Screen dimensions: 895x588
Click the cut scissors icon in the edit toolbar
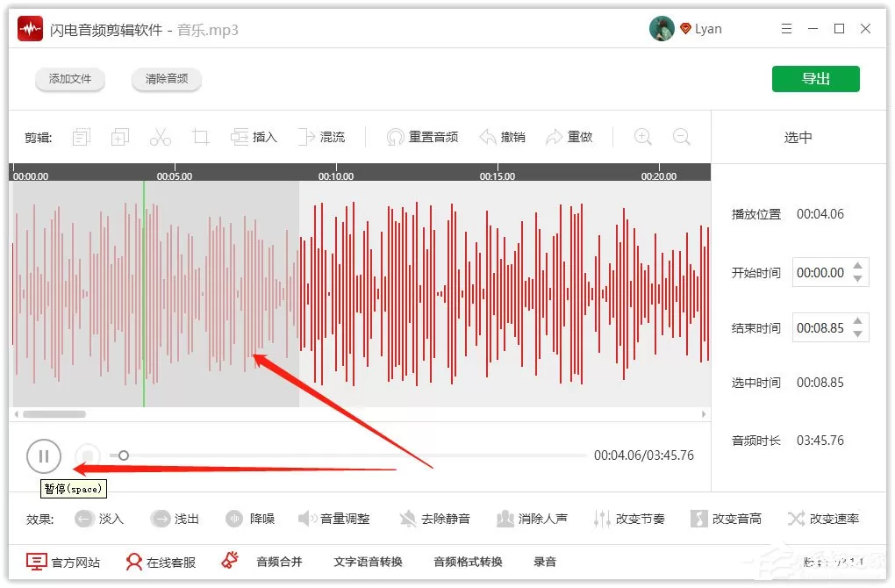pyautogui.click(x=161, y=137)
